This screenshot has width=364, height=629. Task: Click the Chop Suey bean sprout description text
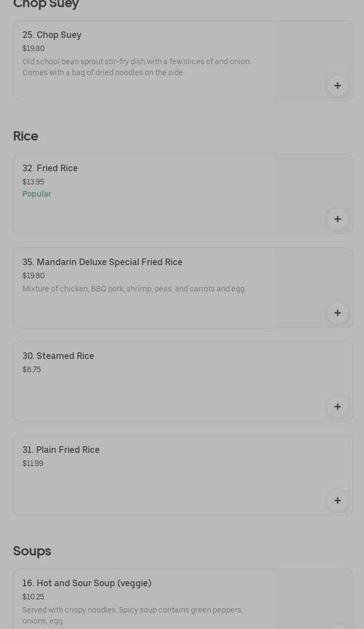click(x=136, y=67)
